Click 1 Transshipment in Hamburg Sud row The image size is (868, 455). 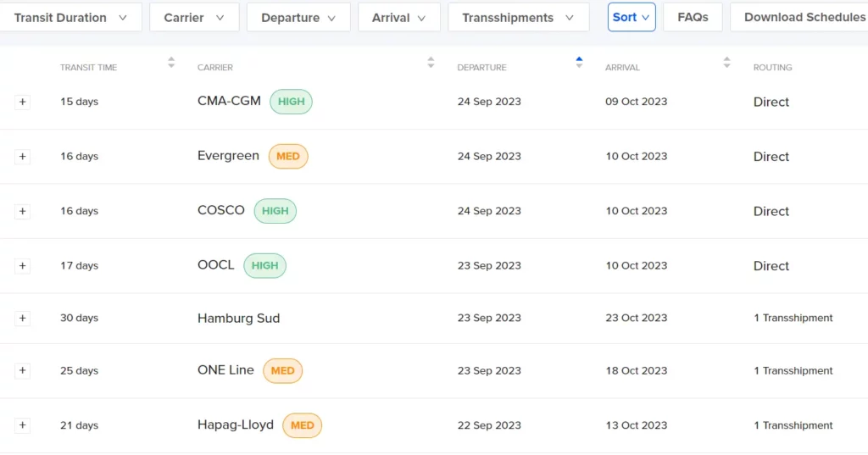[x=793, y=319]
